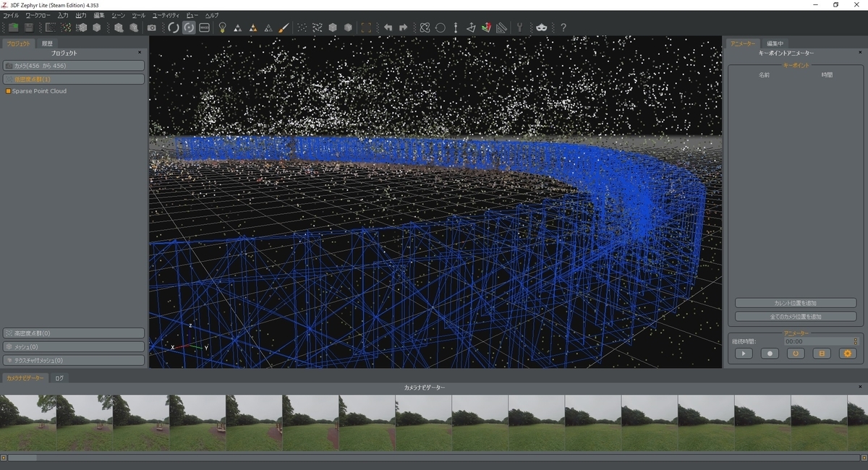Click the circular reset view icon

click(x=440, y=27)
